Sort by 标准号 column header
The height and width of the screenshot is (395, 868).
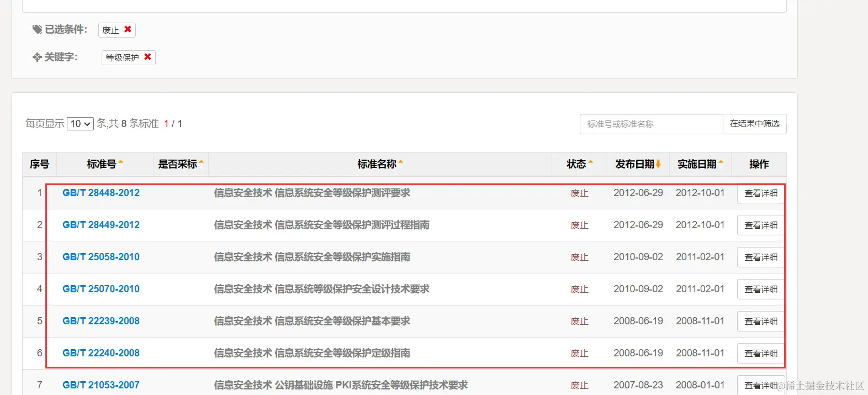pos(105,164)
